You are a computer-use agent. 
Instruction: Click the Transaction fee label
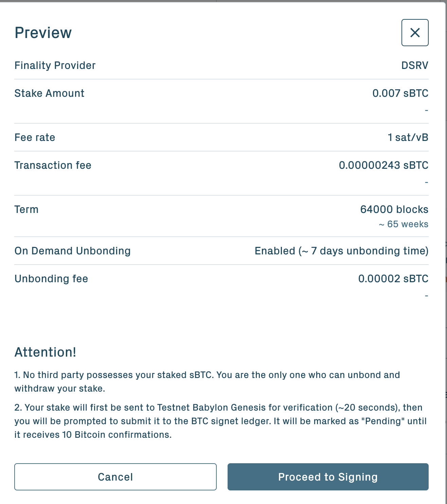point(53,165)
